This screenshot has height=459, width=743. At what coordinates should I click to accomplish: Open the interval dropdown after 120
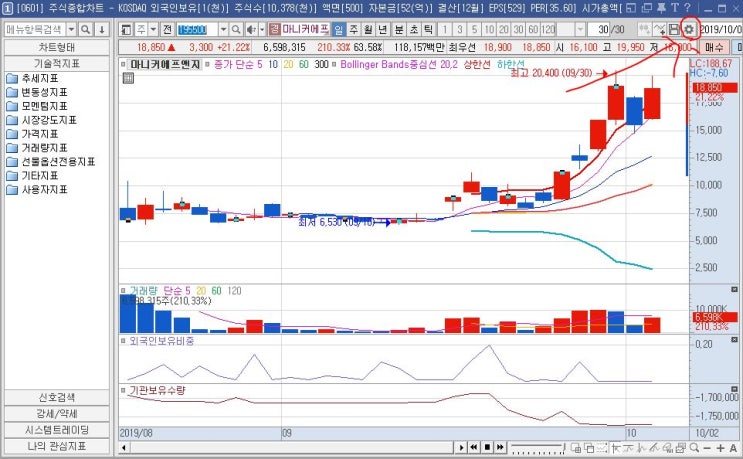(580, 30)
